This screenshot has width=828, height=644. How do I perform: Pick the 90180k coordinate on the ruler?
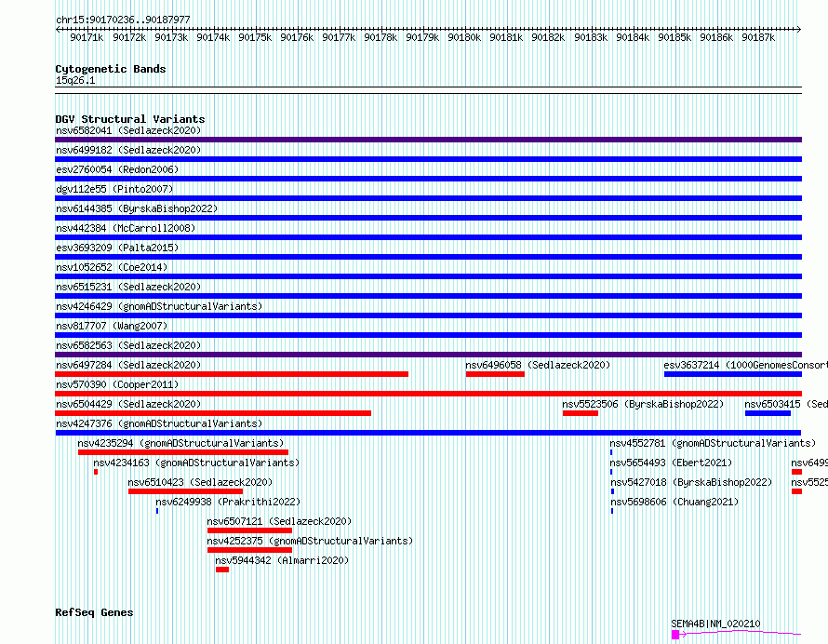coord(464,37)
